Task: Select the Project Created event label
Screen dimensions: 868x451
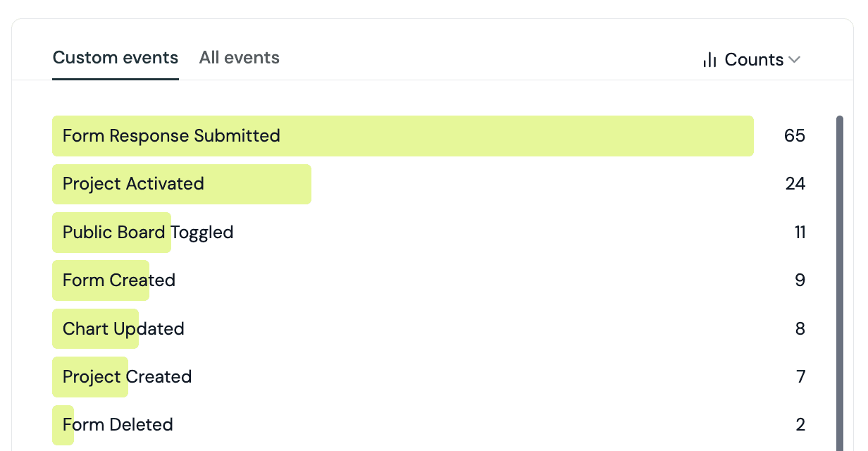Action: (127, 377)
